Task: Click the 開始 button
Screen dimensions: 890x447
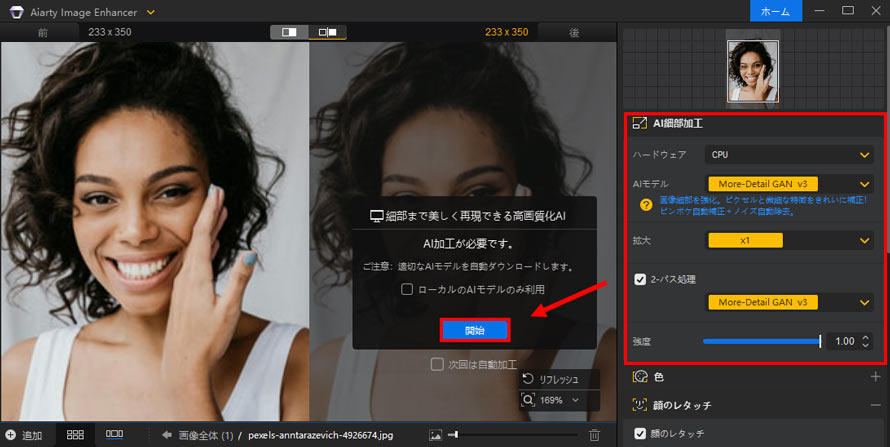Action: pos(475,330)
